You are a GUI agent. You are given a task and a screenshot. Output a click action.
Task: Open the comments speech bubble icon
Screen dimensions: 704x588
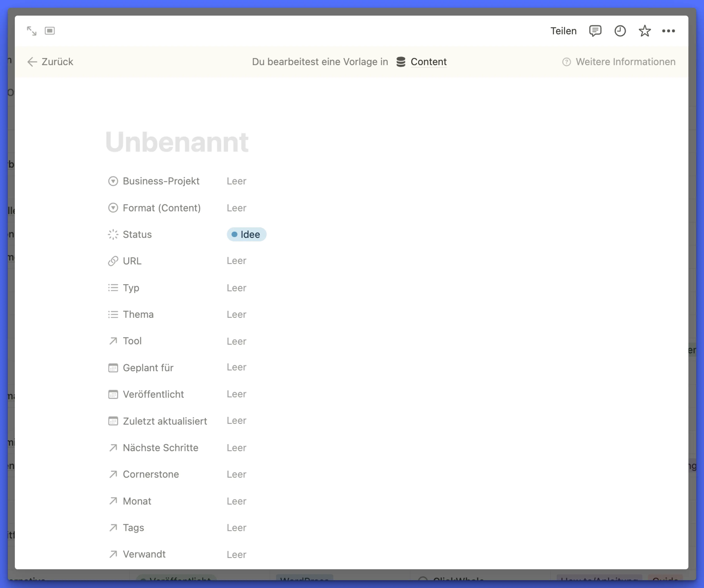pos(595,31)
